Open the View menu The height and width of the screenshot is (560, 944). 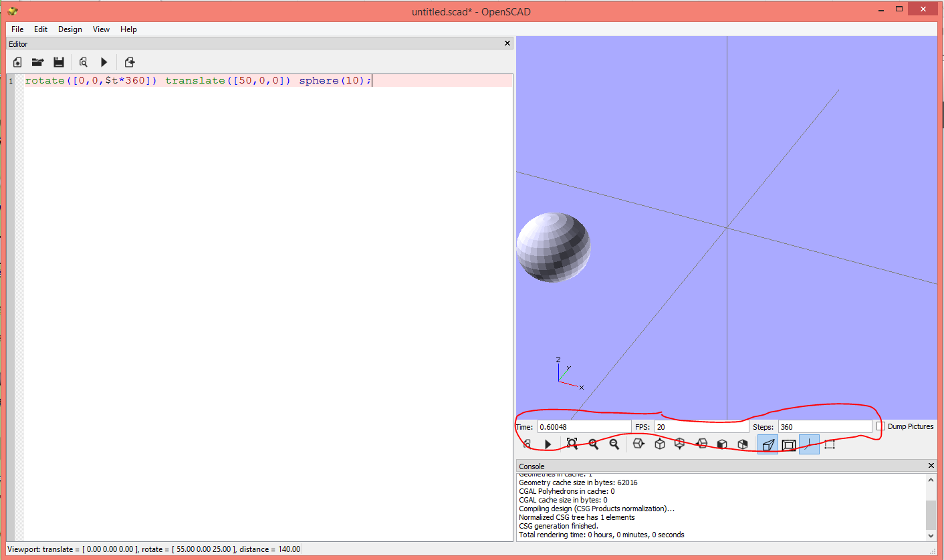coord(101,29)
